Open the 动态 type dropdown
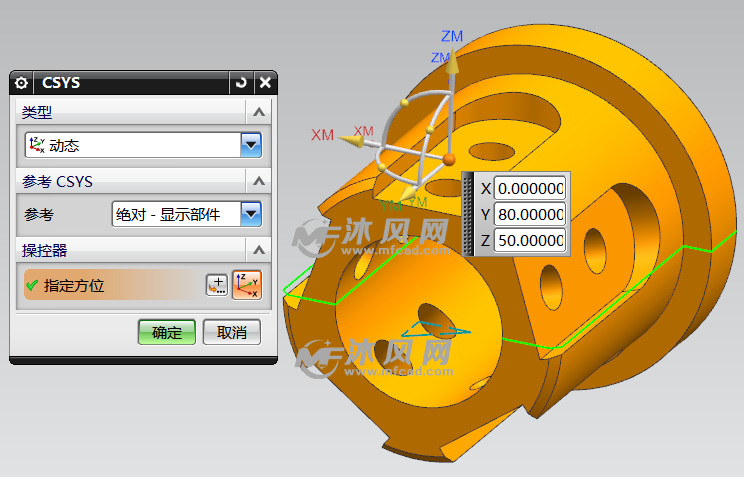 click(x=251, y=145)
